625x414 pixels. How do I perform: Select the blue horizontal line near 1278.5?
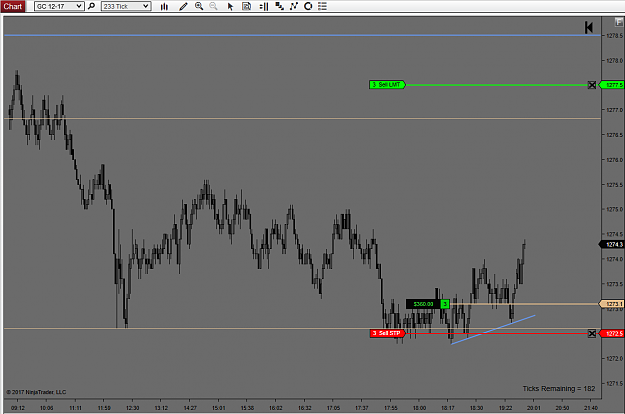[x=302, y=35]
